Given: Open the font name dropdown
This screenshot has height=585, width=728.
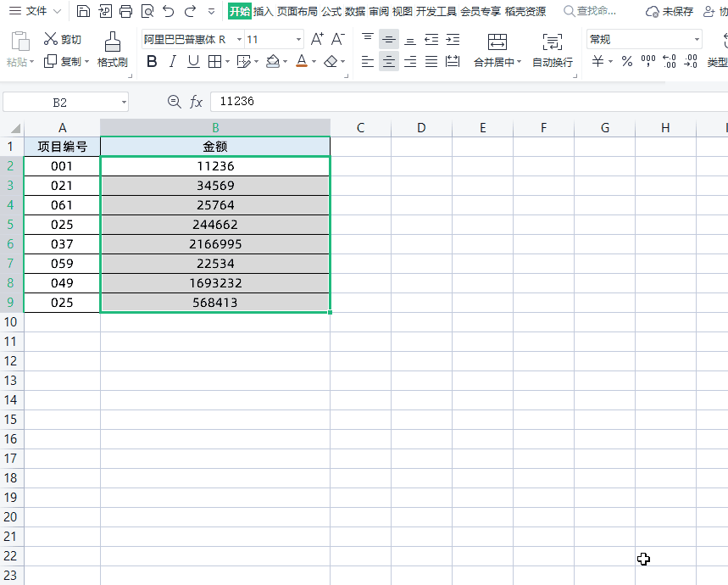Looking at the screenshot, I should pos(240,40).
